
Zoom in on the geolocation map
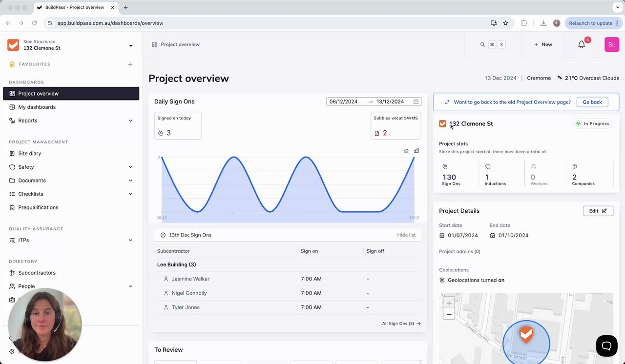(449, 303)
